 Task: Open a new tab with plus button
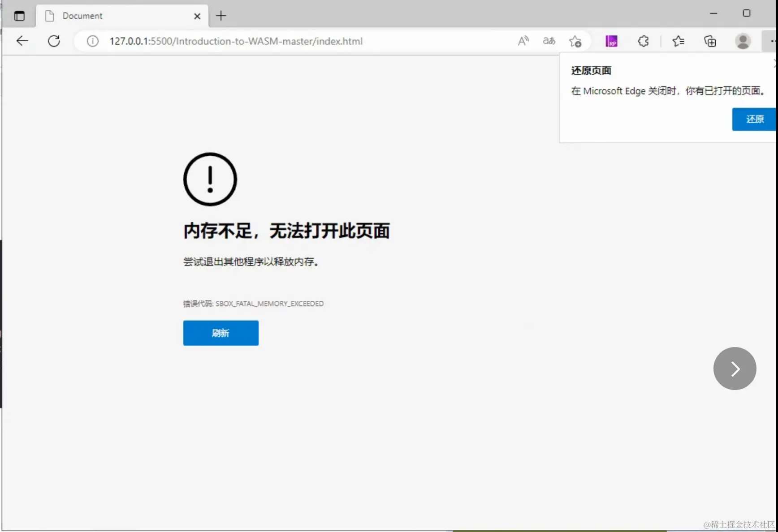[x=221, y=16]
